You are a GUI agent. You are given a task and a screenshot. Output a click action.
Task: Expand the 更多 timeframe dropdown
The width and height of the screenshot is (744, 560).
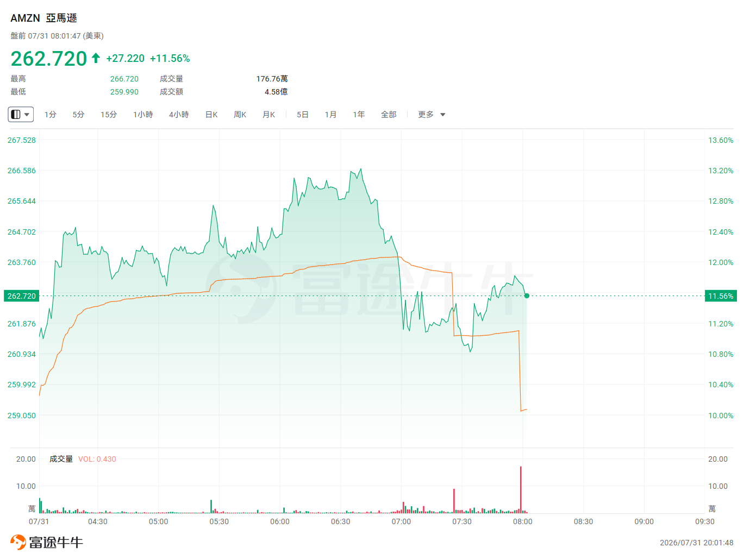[x=432, y=115]
